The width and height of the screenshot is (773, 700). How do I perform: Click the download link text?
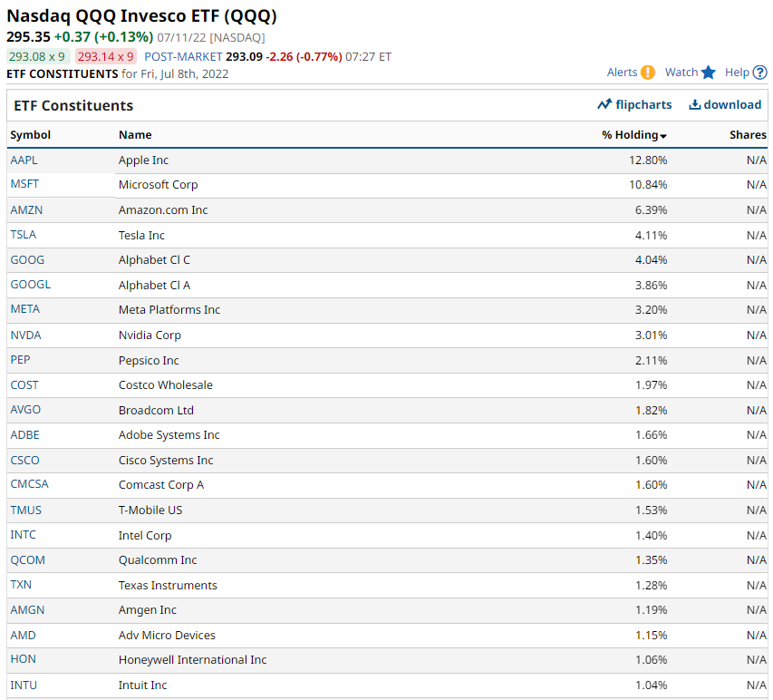(x=732, y=104)
